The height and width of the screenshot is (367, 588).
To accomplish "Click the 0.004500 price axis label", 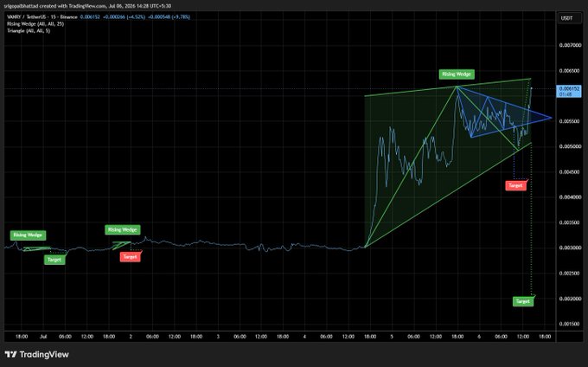I will pyautogui.click(x=570, y=172).
